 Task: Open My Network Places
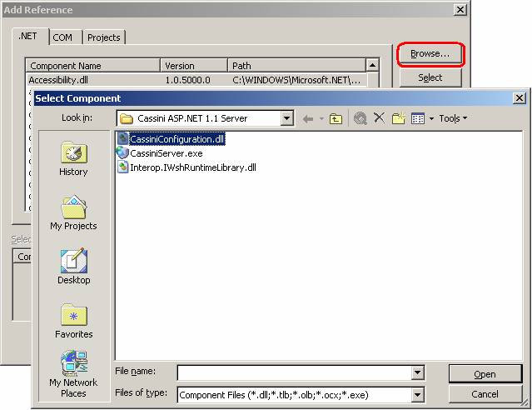[x=73, y=374]
